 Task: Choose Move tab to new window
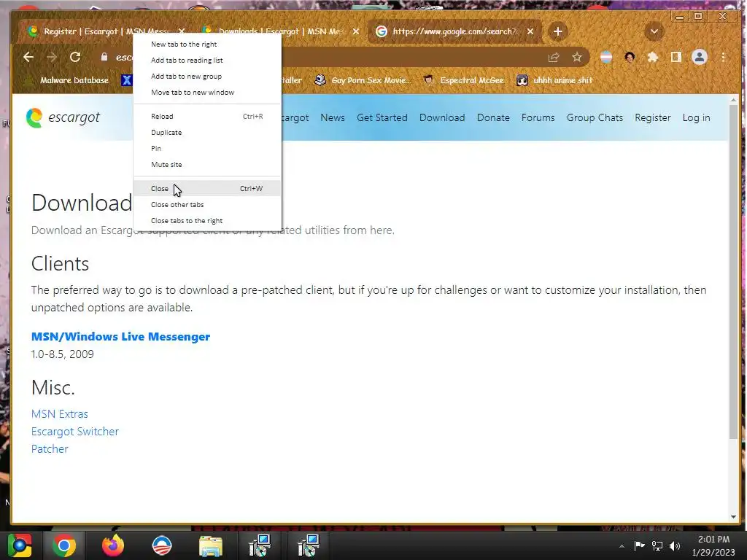[207, 93]
